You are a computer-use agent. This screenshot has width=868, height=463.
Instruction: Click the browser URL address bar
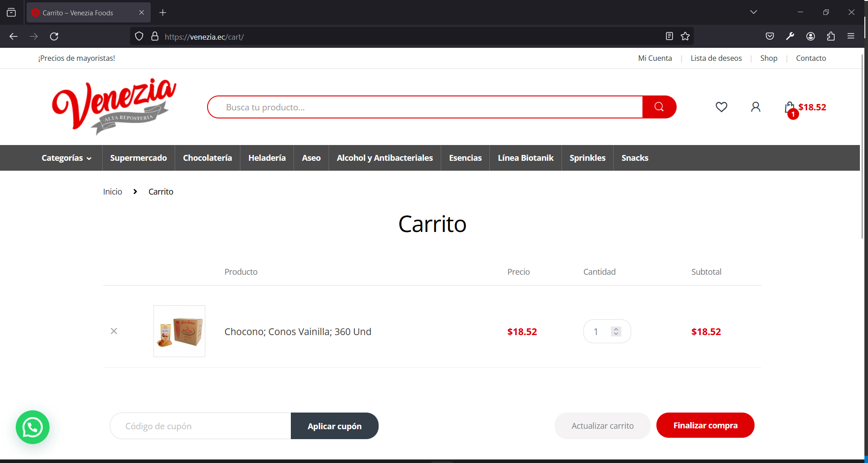(x=411, y=36)
